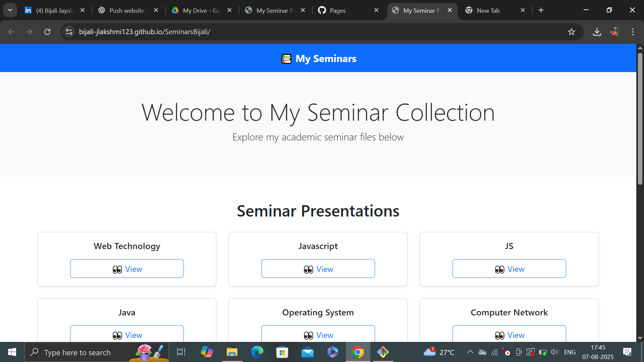Open a new tab with the plus button
This screenshot has height=362, width=644.
coord(541,10)
